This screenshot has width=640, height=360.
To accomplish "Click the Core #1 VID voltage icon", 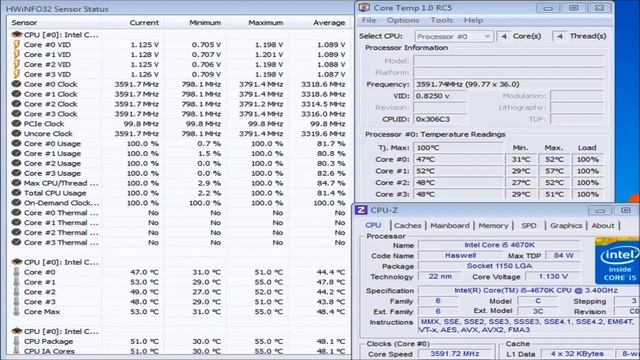I will 16,54.
